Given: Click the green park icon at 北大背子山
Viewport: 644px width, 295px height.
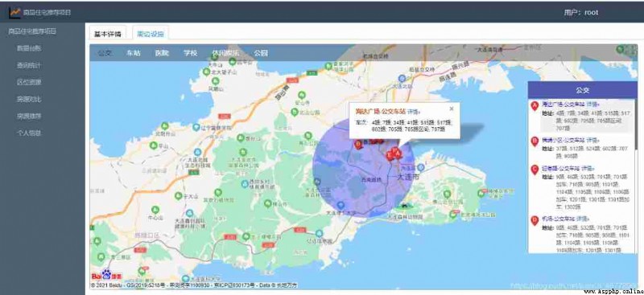Looking at the screenshot, I should [206, 72].
